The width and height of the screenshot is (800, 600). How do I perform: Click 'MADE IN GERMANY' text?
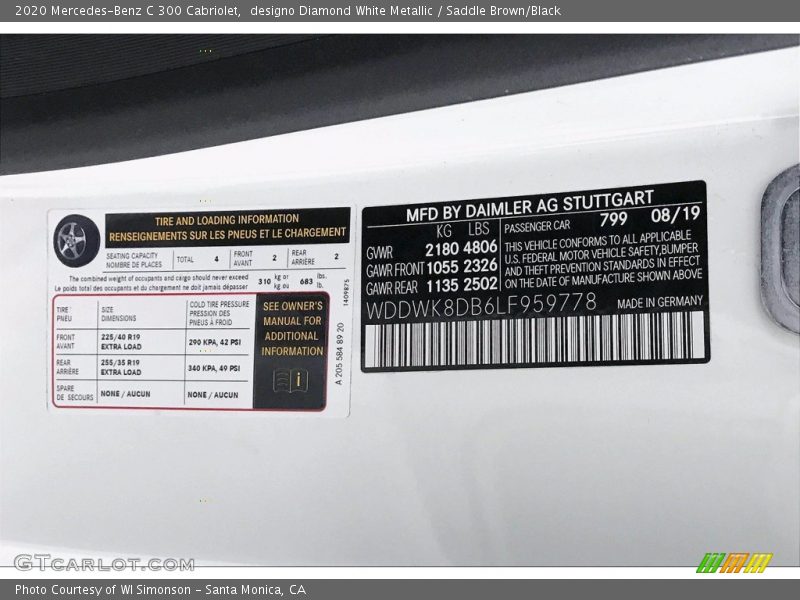(660, 303)
